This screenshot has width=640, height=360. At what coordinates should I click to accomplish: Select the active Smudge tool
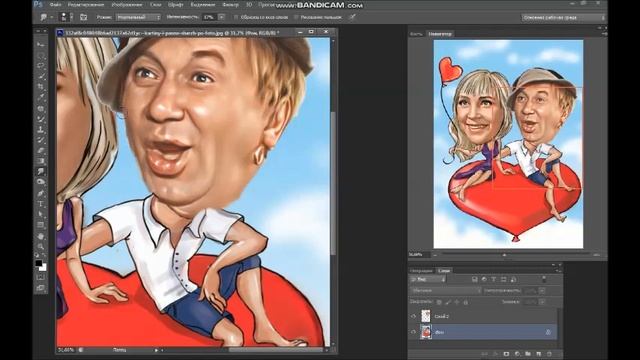tap(41, 171)
